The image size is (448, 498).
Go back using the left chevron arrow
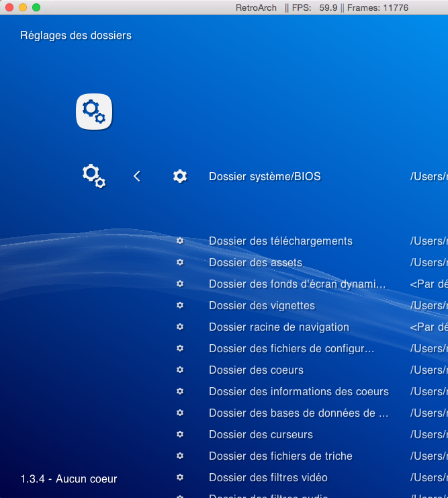[x=137, y=176]
